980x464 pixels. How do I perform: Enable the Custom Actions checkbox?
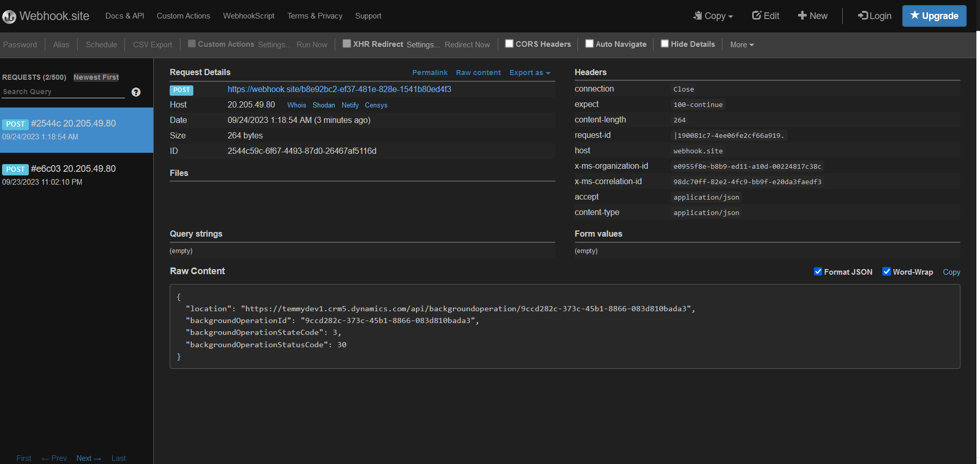[x=192, y=44]
